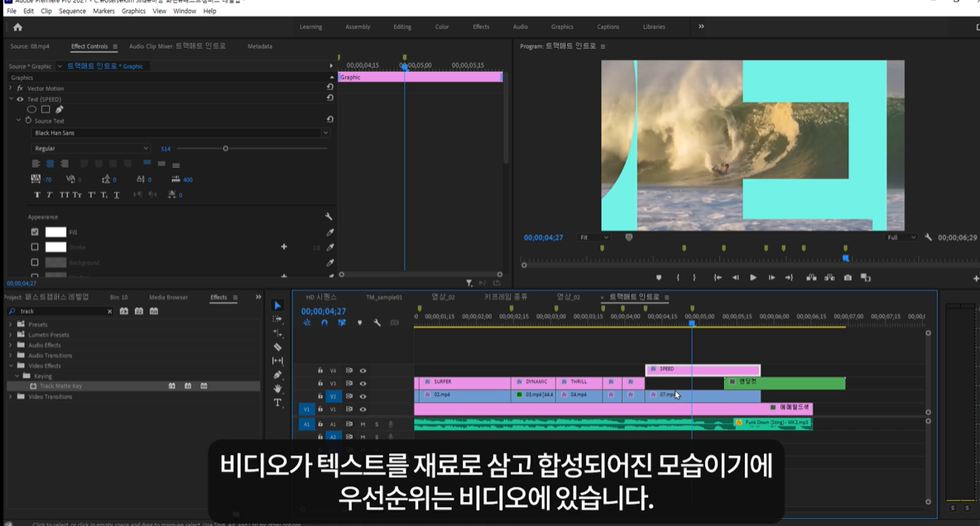Show more workspaces overflow chevron
This screenshot has height=526, width=980.
click(x=701, y=26)
